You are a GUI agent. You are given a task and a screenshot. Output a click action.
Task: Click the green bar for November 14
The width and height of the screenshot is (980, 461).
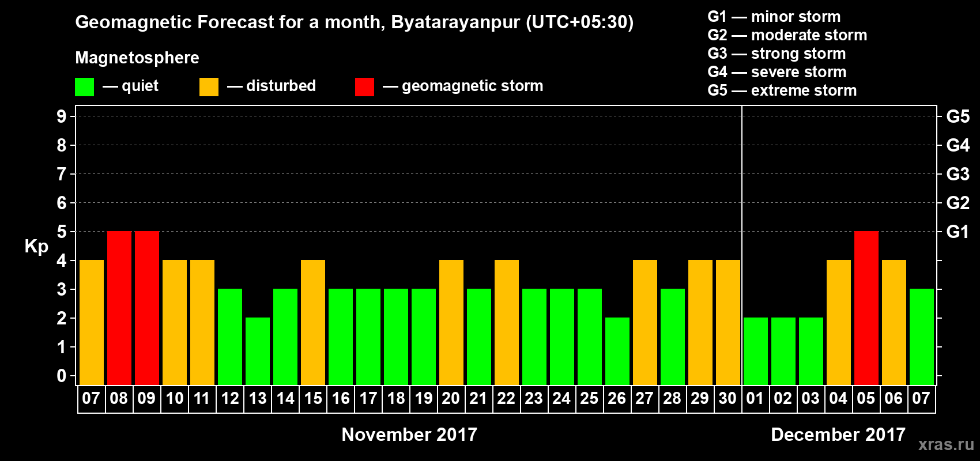[285, 337]
